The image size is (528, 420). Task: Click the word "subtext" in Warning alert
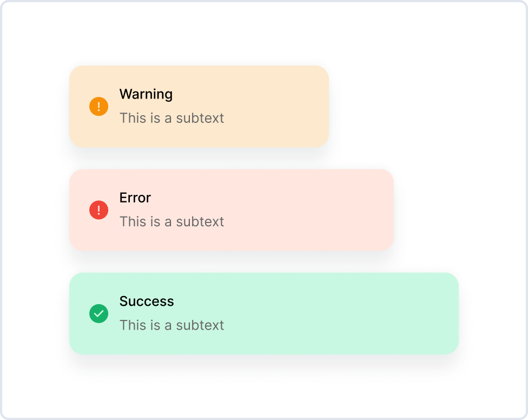point(200,118)
